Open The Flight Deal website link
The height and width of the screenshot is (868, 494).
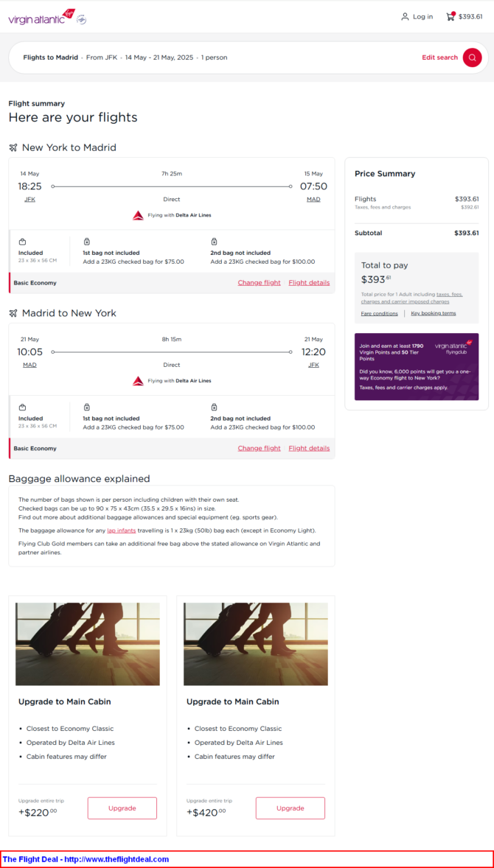click(x=86, y=859)
